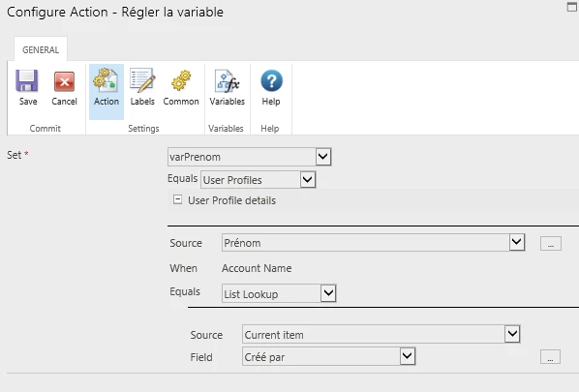Open the Help question mark icon
The width and height of the screenshot is (579, 392).
(x=271, y=81)
